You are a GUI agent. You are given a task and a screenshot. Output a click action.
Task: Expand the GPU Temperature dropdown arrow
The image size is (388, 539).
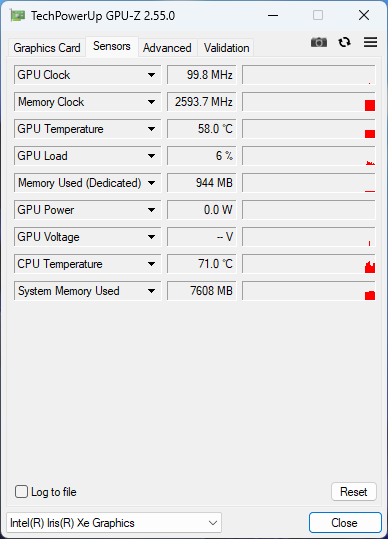(x=151, y=129)
